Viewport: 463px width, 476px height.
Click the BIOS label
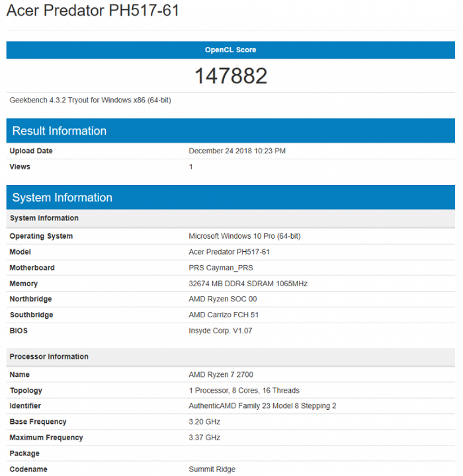click(x=19, y=331)
